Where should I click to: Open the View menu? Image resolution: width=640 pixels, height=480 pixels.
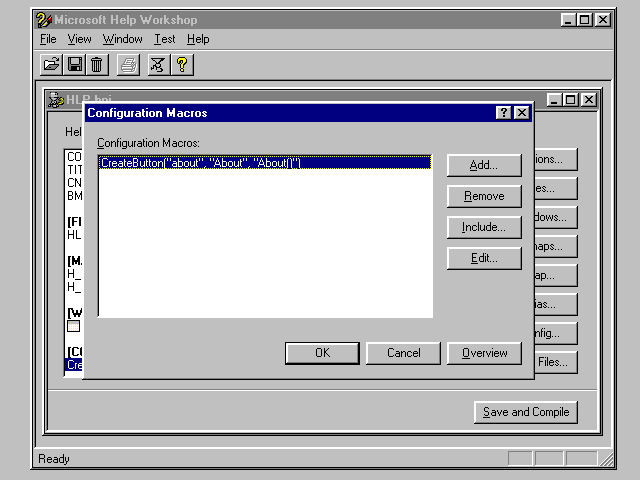(79, 39)
